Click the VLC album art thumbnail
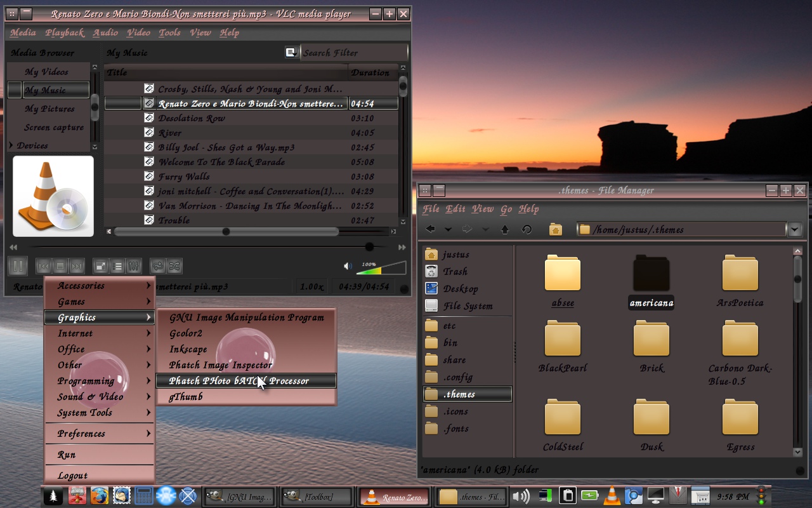This screenshot has height=508, width=812. 53,196
